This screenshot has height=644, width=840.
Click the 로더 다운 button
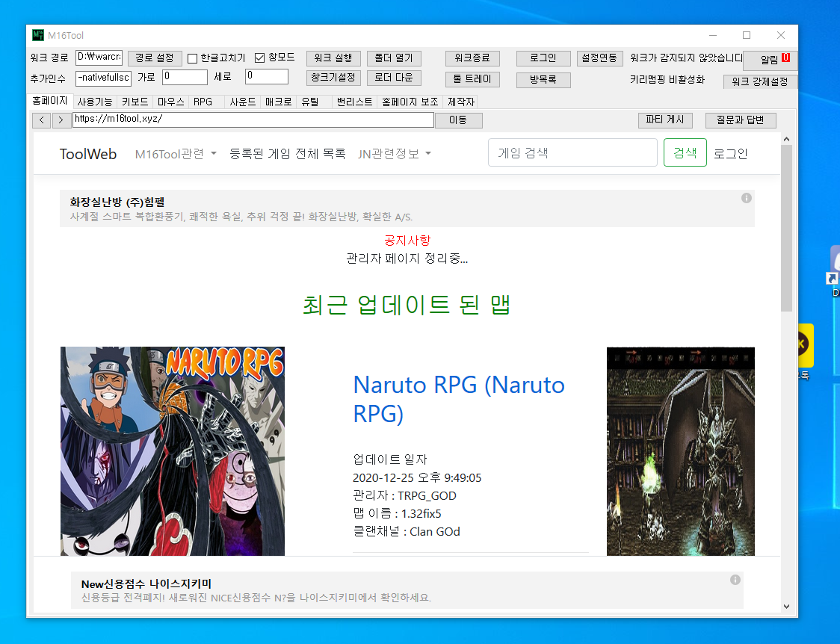(394, 78)
